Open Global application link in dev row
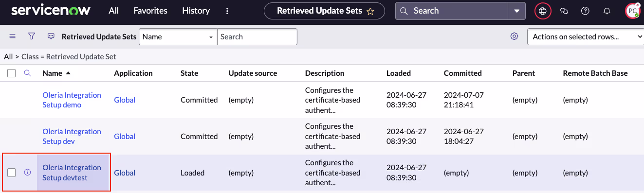Image resolution: width=644 pixels, height=193 pixels. pos(125,137)
